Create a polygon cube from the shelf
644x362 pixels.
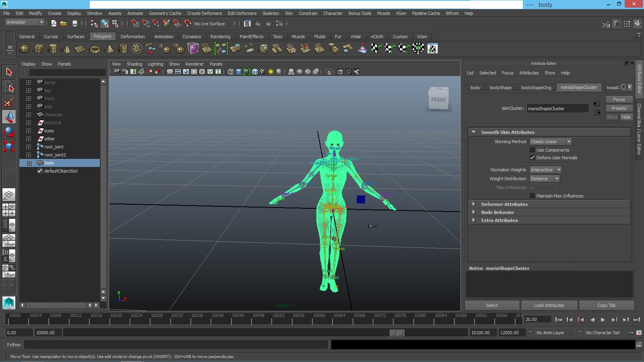click(x=39, y=49)
